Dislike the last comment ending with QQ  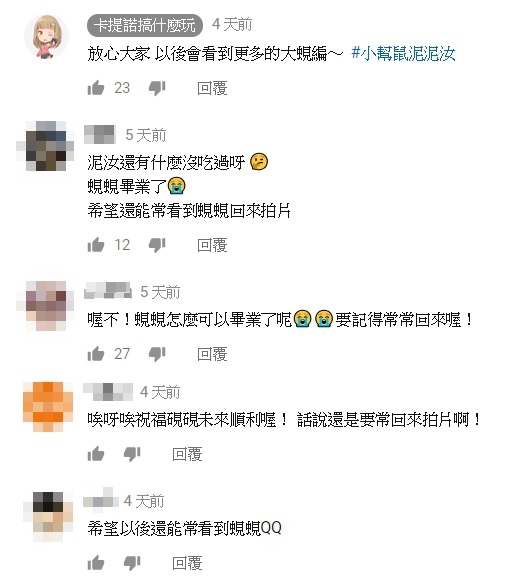pos(132,563)
